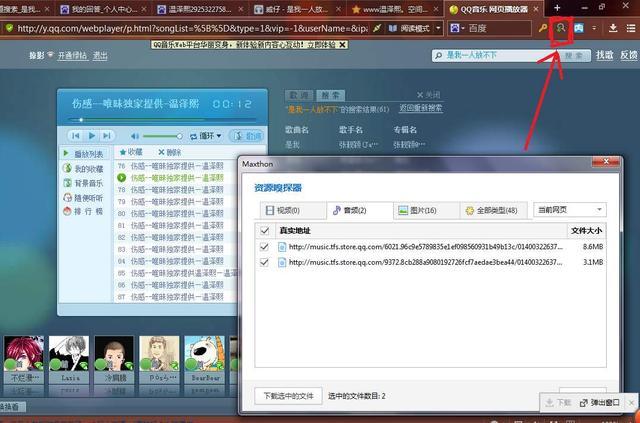Screen dimensions: 640x423
Task: Select the 搜索 tab in results panel
Action: point(331,95)
